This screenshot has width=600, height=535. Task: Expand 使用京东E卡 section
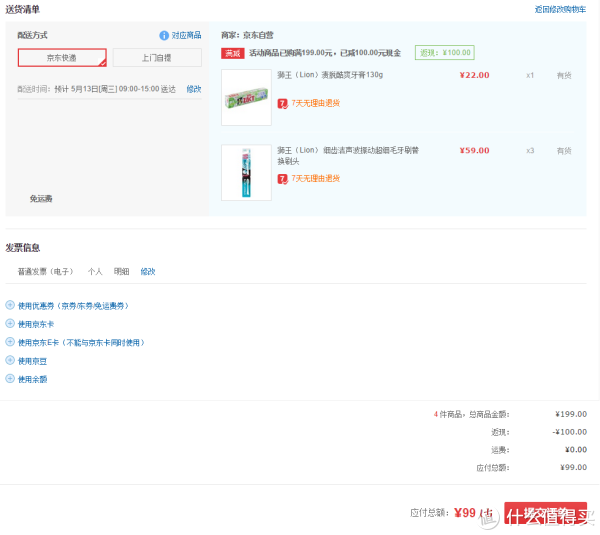(81, 343)
